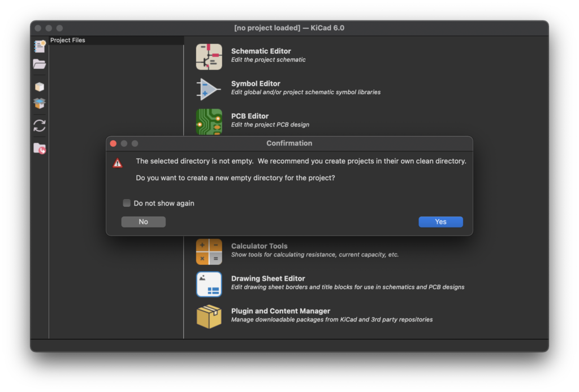Open the PCB Editor icon
This screenshot has width=579, height=392.
tap(209, 121)
